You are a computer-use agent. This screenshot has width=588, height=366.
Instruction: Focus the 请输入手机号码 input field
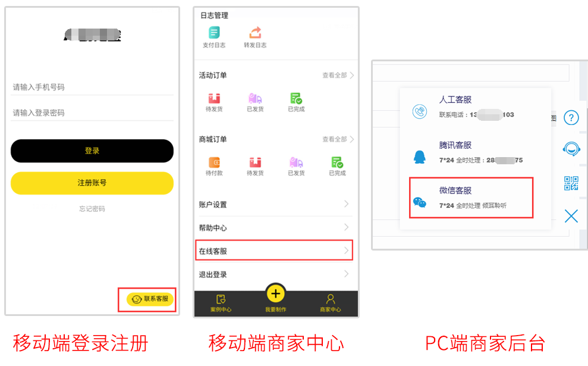click(92, 87)
